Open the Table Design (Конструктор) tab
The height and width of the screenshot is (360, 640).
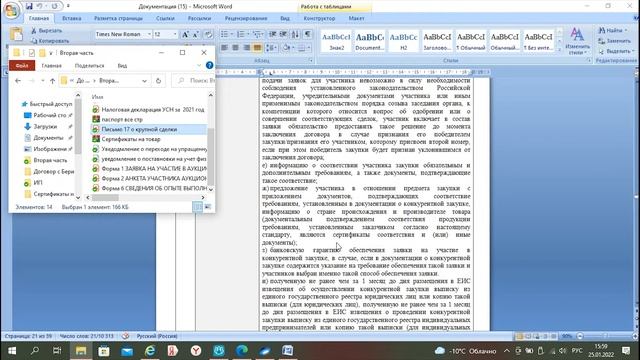tap(319, 18)
